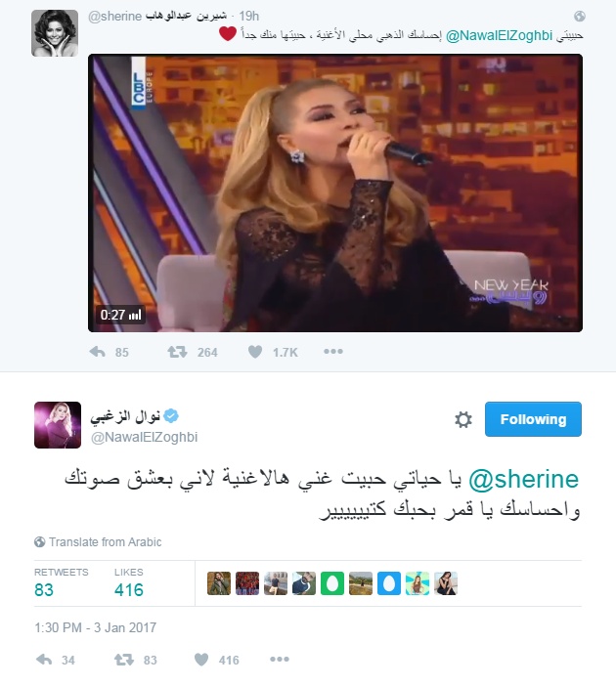The height and width of the screenshot is (686, 616).
Task: Open more options on Sherine's tweet
Action: click(333, 352)
